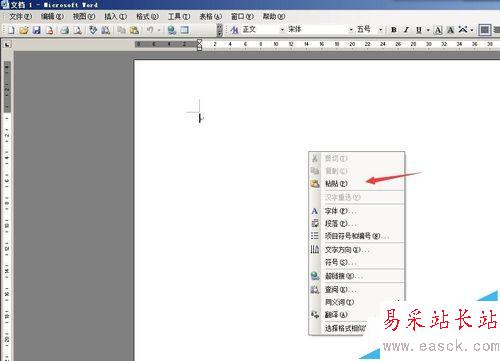Open the 工具 menu

coord(179,16)
